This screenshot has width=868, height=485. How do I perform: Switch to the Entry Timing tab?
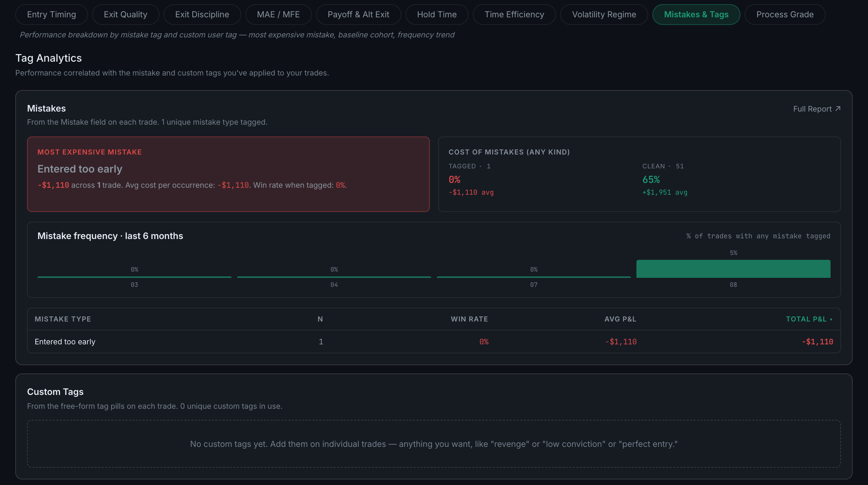(x=52, y=15)
